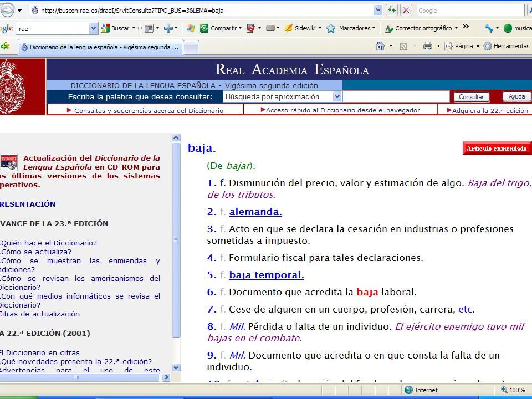
Task: Open the recent pages dropdown arrow
Action: pos(20,10)
